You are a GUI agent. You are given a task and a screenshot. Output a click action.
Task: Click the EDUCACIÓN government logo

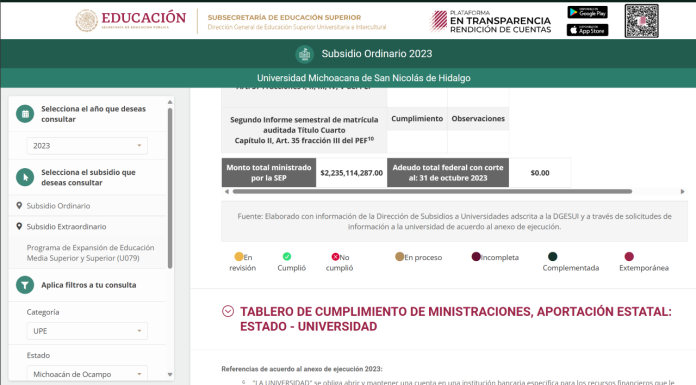point(130,20)
